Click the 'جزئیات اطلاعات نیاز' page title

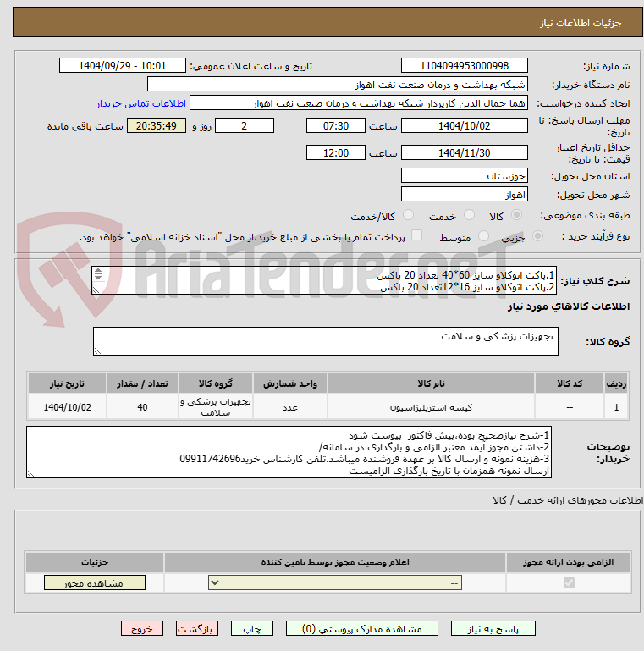[x=580, y=23]
